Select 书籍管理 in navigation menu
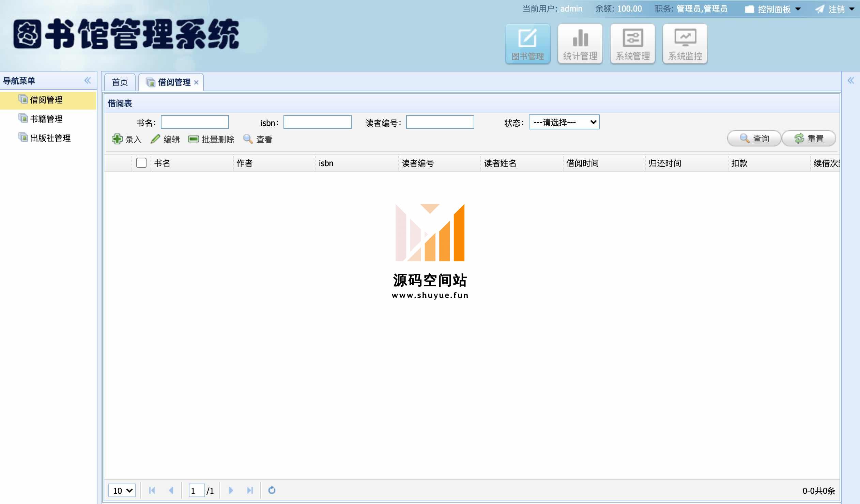860x504 pixels. point(46,119)
